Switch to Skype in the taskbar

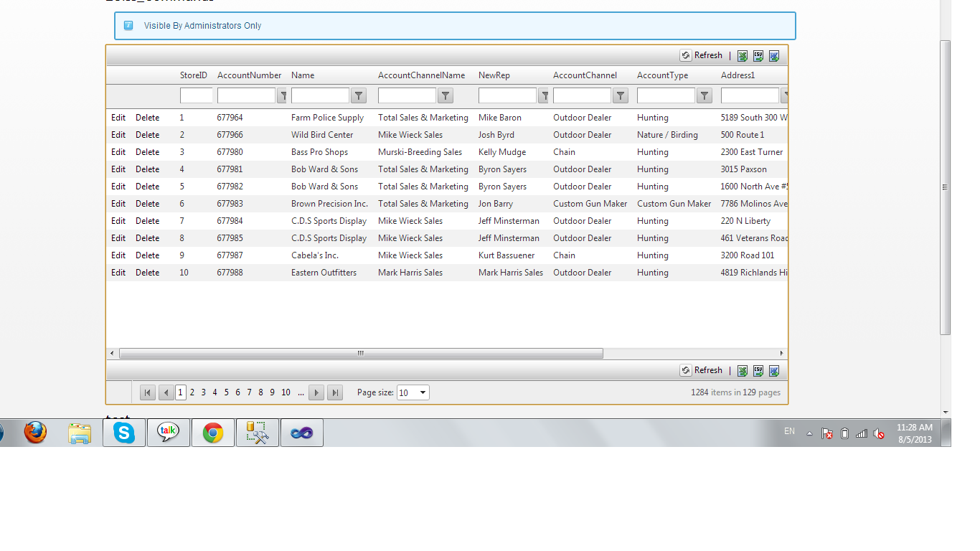point(124,433)
